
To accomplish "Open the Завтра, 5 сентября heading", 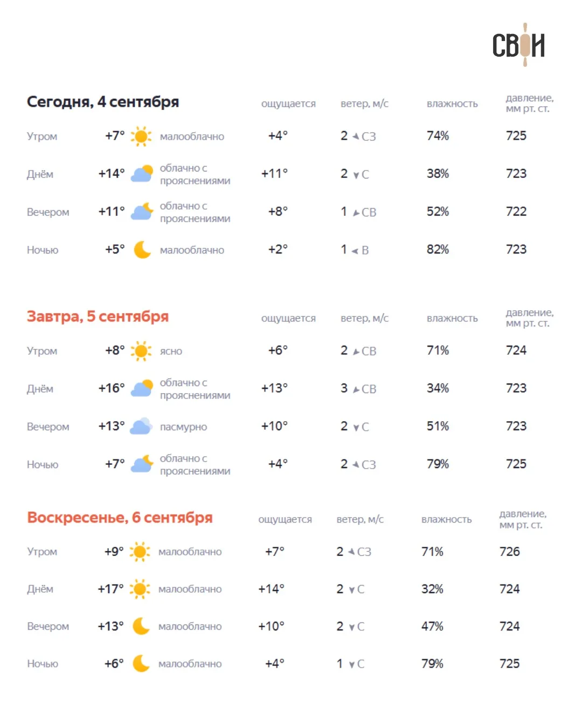I will [x=98, y=317].
